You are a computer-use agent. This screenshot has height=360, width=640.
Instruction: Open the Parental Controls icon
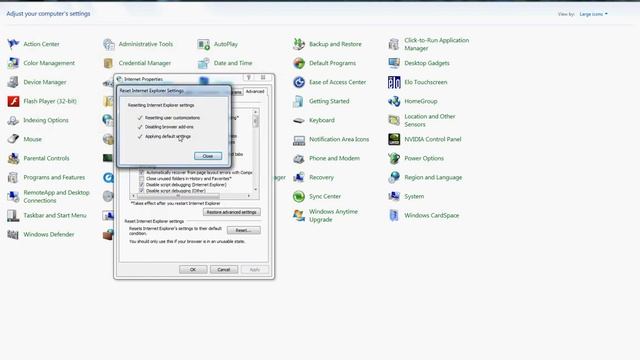pos(13,158)
